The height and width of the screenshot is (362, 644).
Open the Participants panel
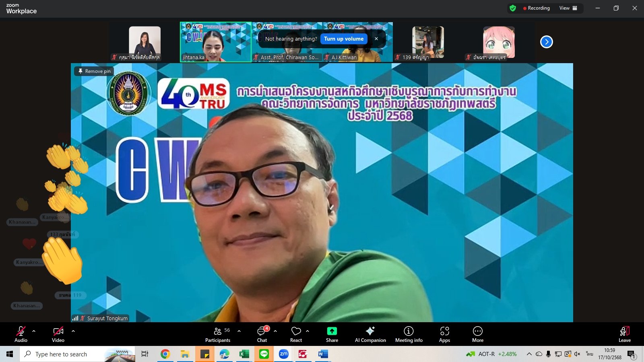click(218, 334)
